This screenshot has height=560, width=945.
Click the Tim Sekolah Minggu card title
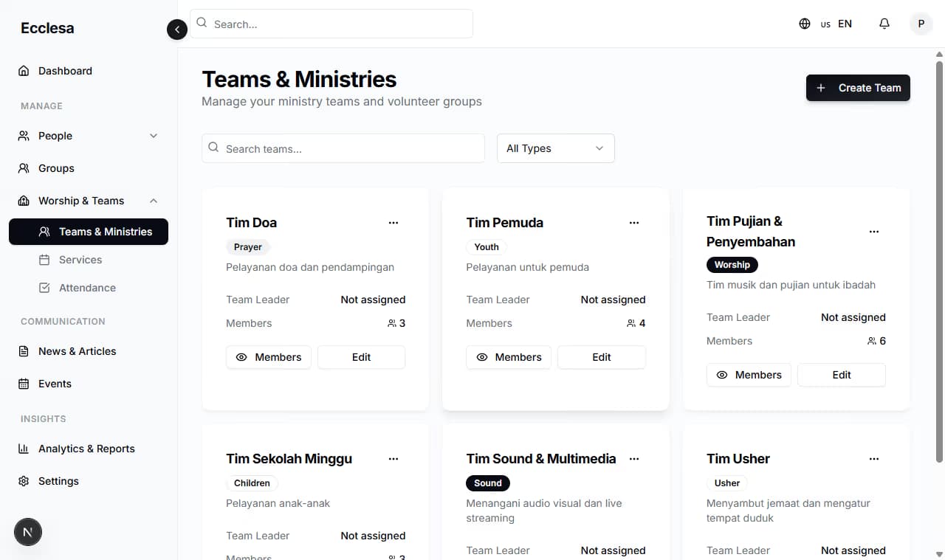point(289,459)
